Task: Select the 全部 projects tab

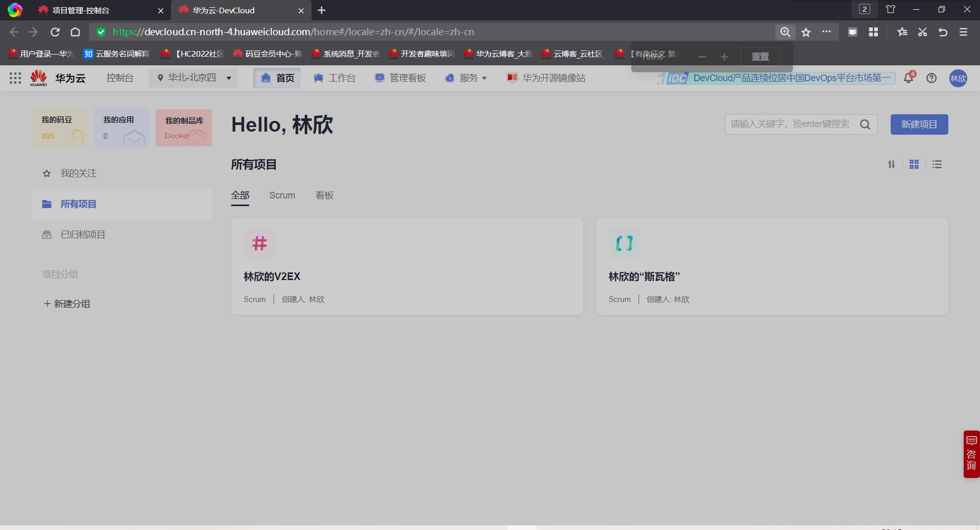Action: coord(240,195)
